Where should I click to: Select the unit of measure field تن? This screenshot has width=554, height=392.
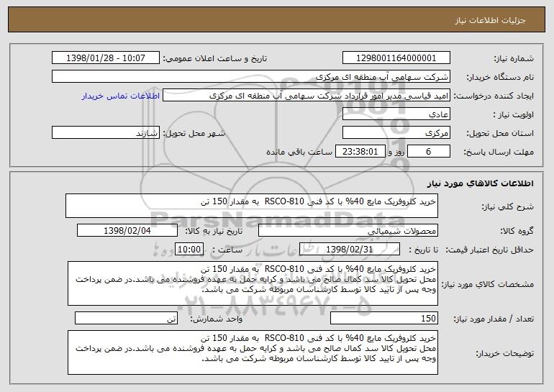(x=126, y=318)
